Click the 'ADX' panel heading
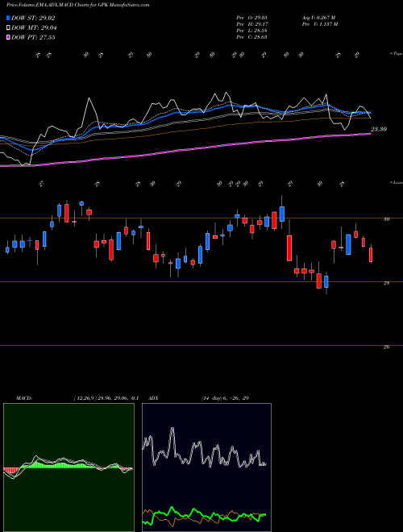 point(154,398)
